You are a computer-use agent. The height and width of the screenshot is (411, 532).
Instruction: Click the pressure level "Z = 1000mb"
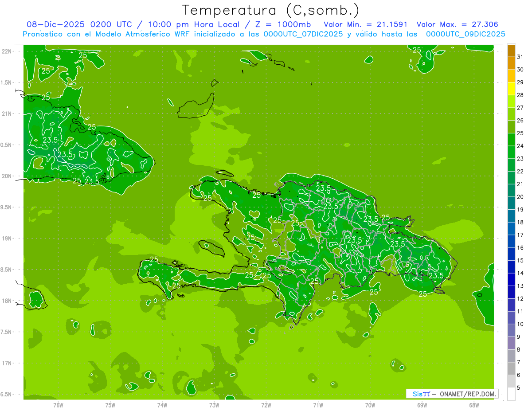[x=283, y=24]
